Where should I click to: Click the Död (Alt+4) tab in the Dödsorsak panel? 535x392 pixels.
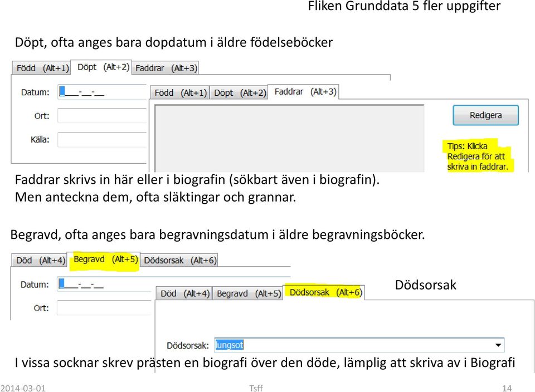184,293
